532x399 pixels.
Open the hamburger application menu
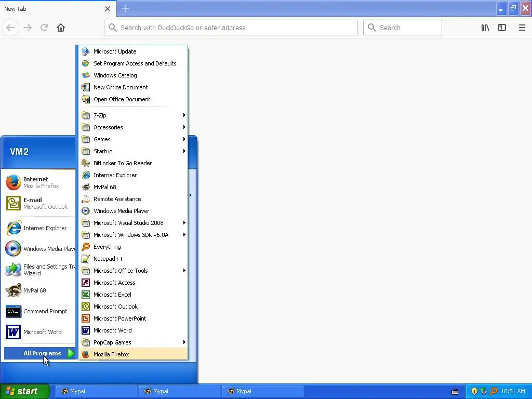tap(522, 28)
